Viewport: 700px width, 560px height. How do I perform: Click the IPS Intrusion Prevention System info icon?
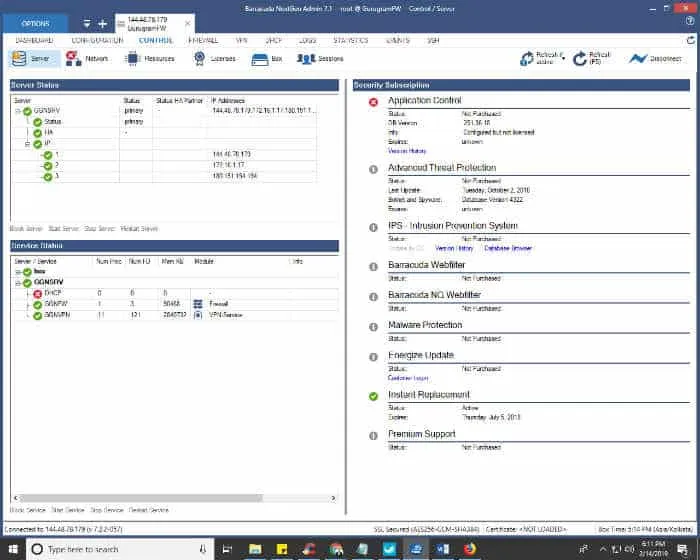(x=373, y=227)
